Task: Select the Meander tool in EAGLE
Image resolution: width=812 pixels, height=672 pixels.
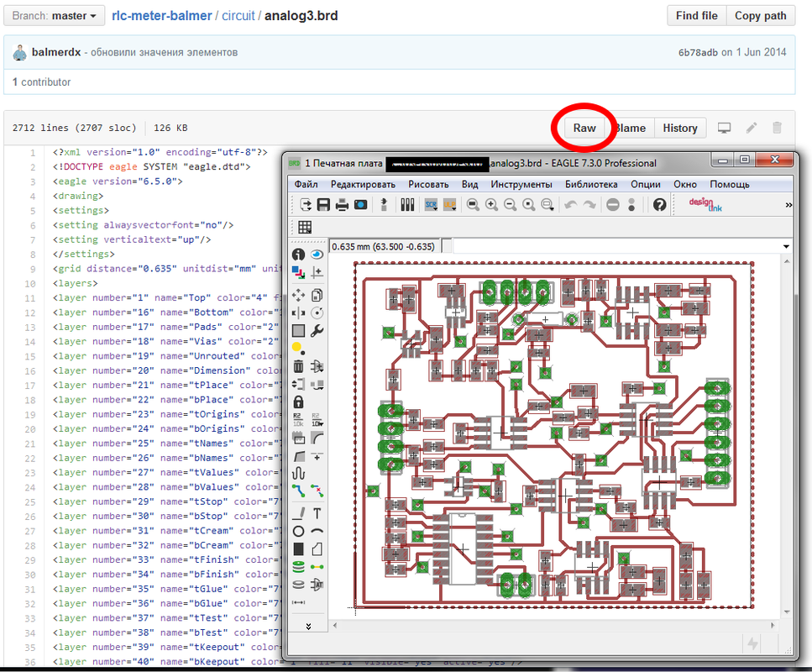Action: [298, 473]
